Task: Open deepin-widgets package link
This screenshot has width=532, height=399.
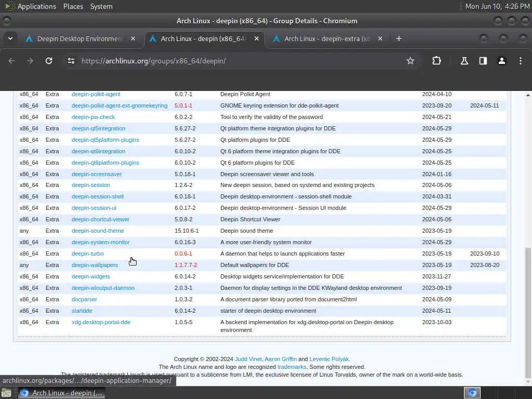Action: 90,276
